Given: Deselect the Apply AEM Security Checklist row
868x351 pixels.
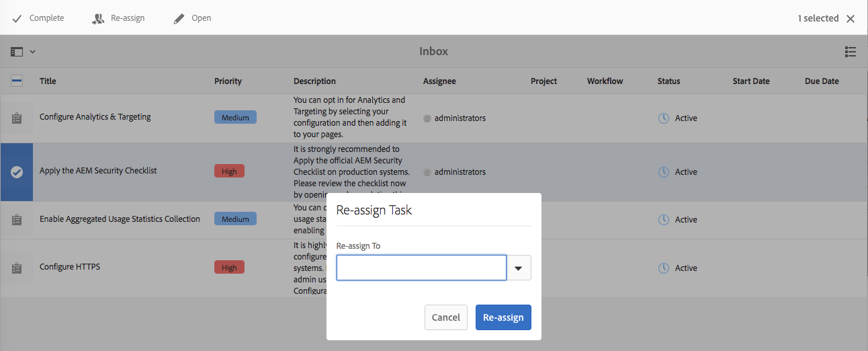Looking at the screenshot, I should tap(17, 172).
